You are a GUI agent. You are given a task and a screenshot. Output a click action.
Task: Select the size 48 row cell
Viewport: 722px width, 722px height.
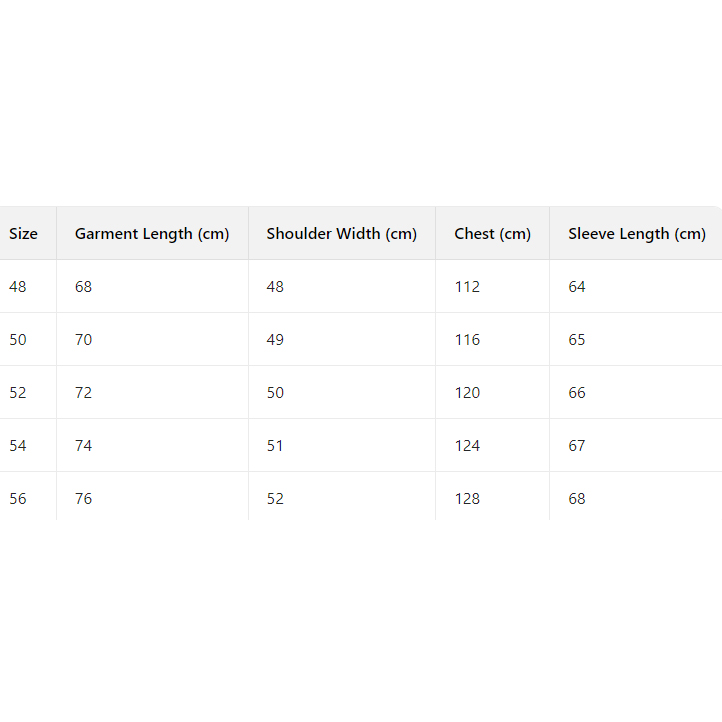click(18, 287)
